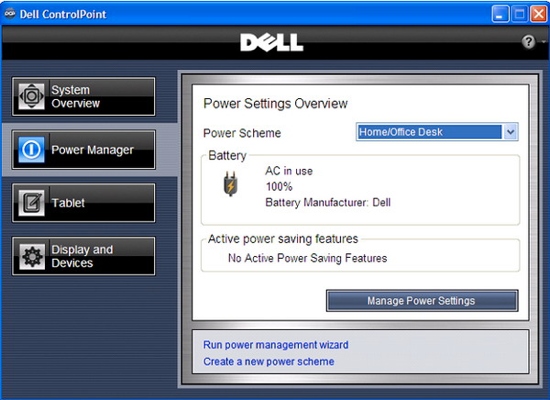Click the AC power plug icon
This screenshot has height=400, width=550.
click(x=230, y=184)
